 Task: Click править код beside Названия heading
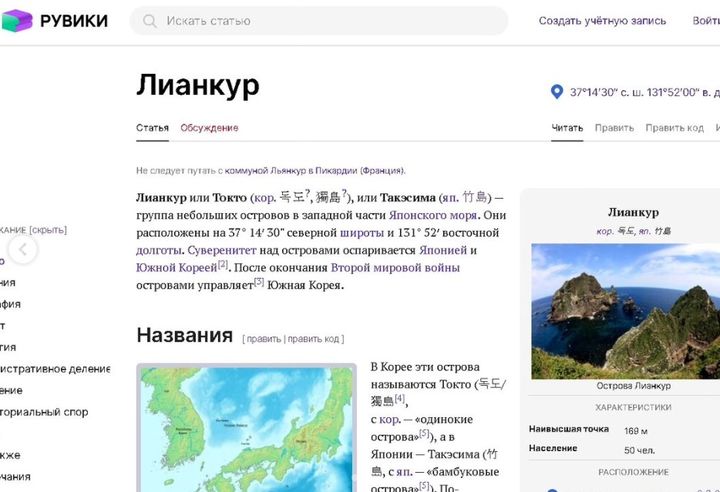click(x=314, y=339)
